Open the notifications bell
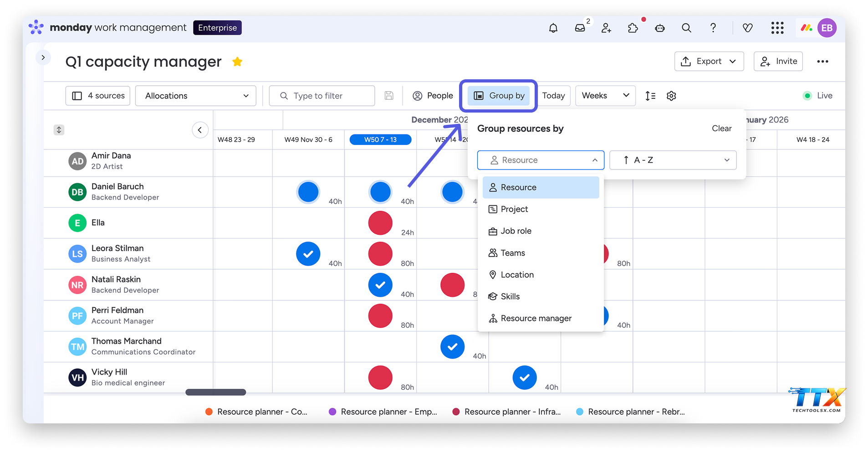 tap(553, 28)
